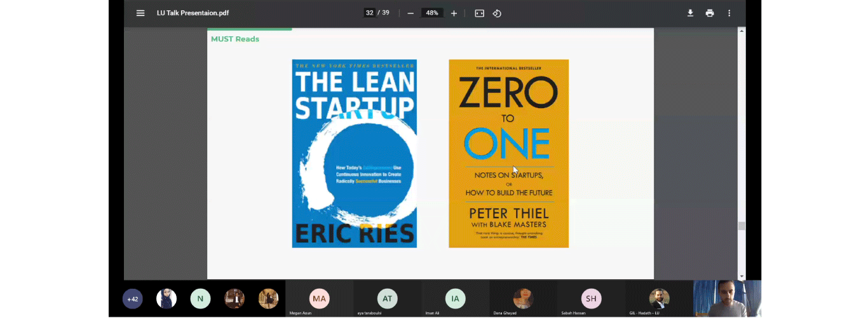Select Megan Aoun's participant tile
The height and width of the screenshot is (318, 868).
click(319, 299)
